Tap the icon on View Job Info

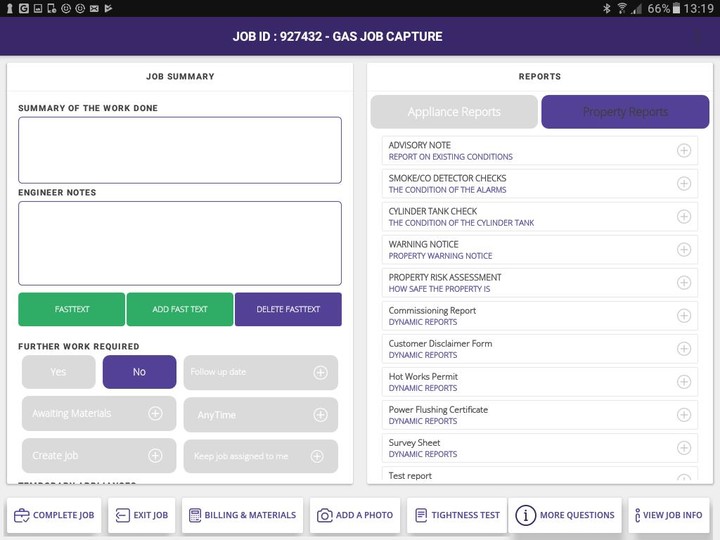(637, 515)
